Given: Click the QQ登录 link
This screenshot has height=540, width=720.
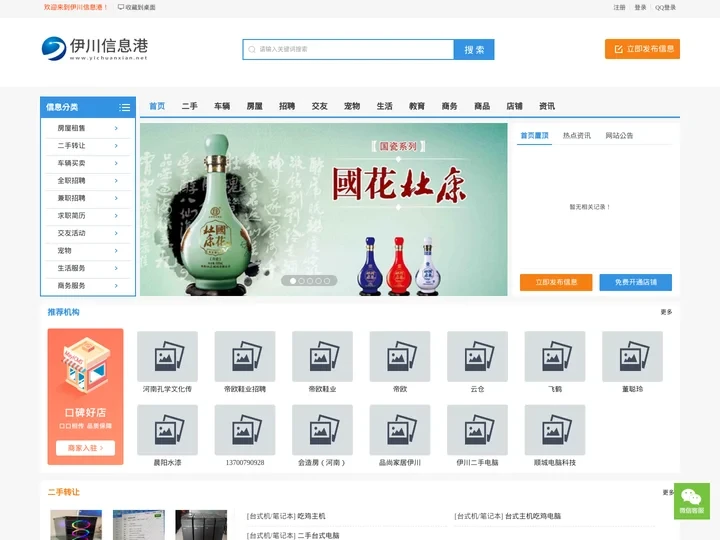Looking at the screenshot, I should coord(665,7).
